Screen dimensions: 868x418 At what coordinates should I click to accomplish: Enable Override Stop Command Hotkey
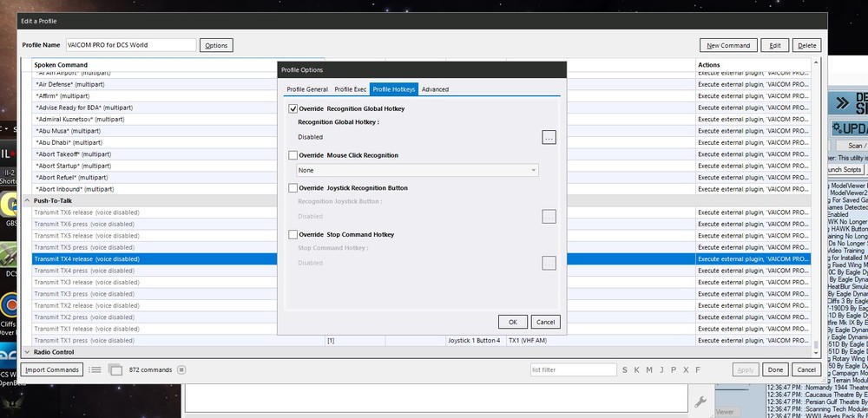click(293, 234)
